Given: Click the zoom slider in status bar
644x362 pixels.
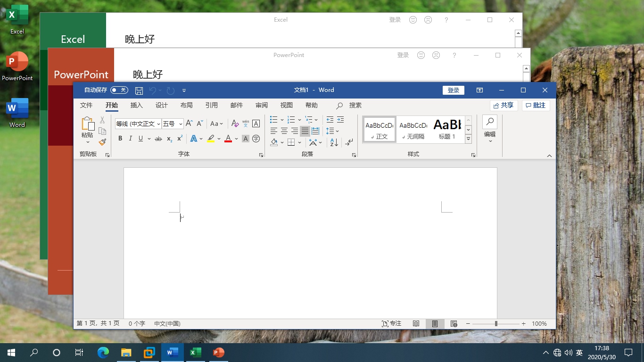Looking at the screenshot, I should (496, 324).
